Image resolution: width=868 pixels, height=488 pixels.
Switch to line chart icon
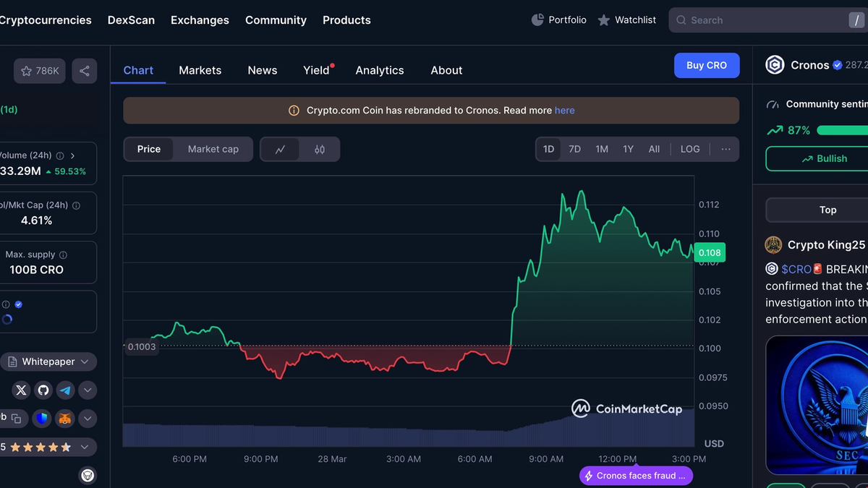click(x=281, y=149)
